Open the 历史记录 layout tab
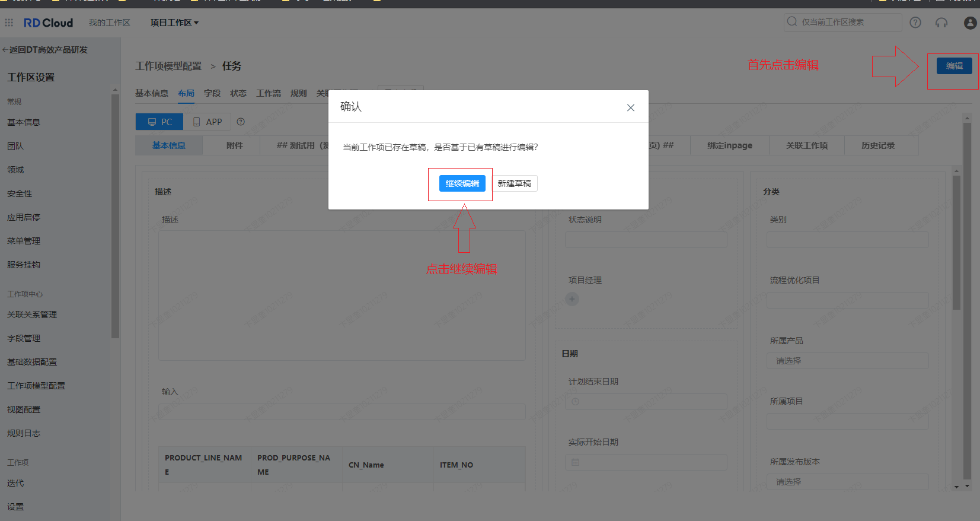This screenshot has width=980, height=521. pyautogui.click(x=878, y=145)
